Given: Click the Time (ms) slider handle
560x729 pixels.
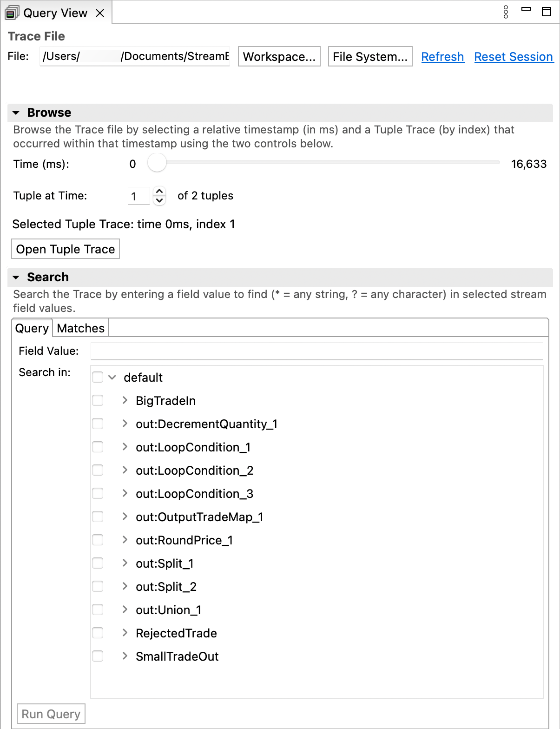Looking at the screenshot, I should pos(157,163).
